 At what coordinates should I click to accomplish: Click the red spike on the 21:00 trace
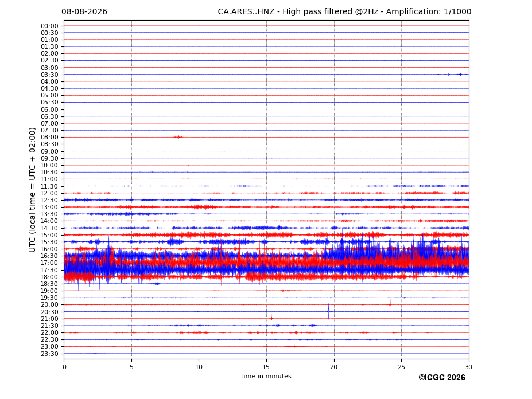(x=271, y=318)
